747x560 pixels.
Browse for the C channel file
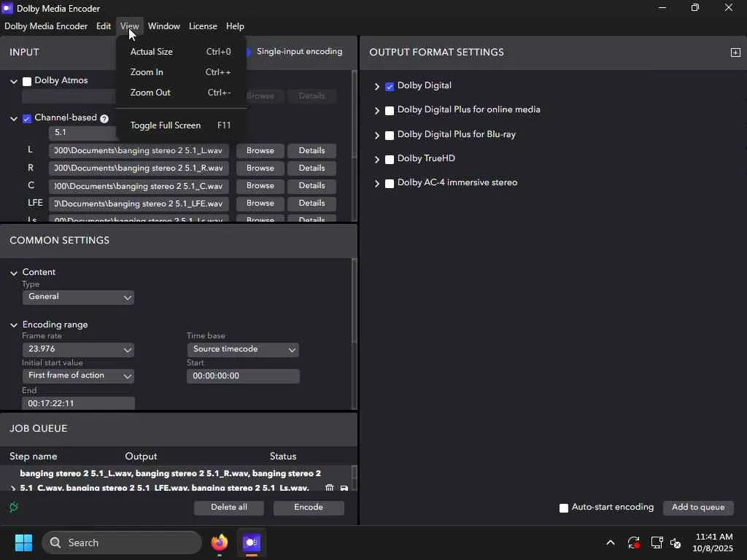(x=260, y=186)
